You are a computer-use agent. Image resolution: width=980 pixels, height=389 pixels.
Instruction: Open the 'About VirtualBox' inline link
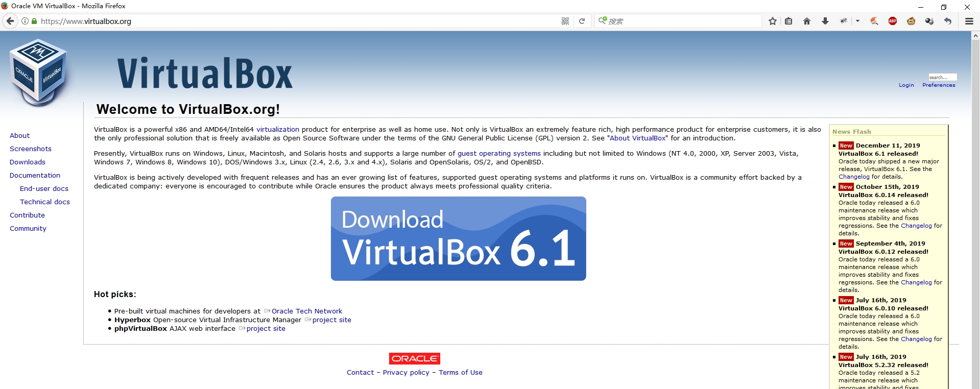point(638,138)
